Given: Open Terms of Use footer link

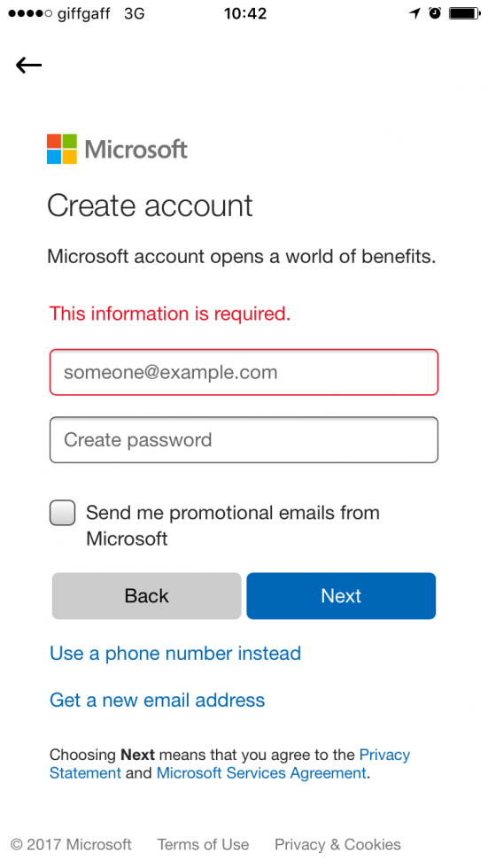Looking at the screenshot, I should click(203, 844).
